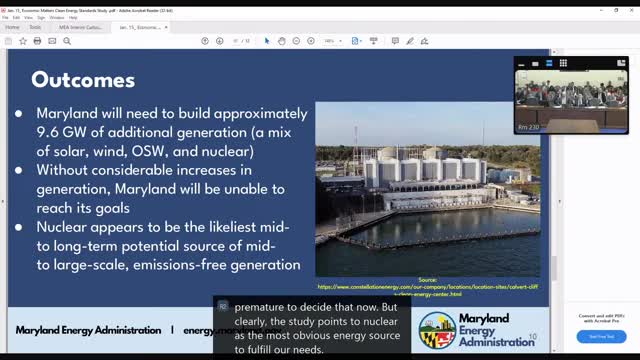Screen dimensions: 640x360
Task: Open the zoom percentage dropdown
Action: (x=333, y=41)
